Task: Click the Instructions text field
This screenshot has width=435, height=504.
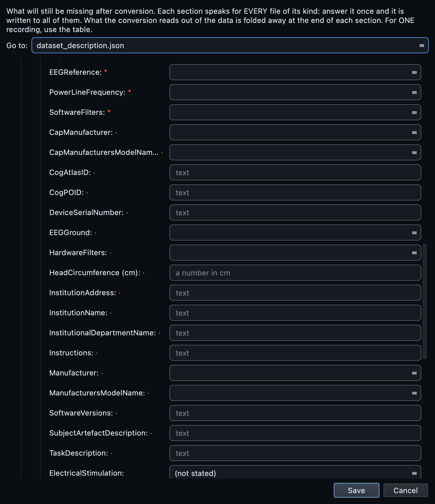Action: pyautogui.click(x=295, y=353)
